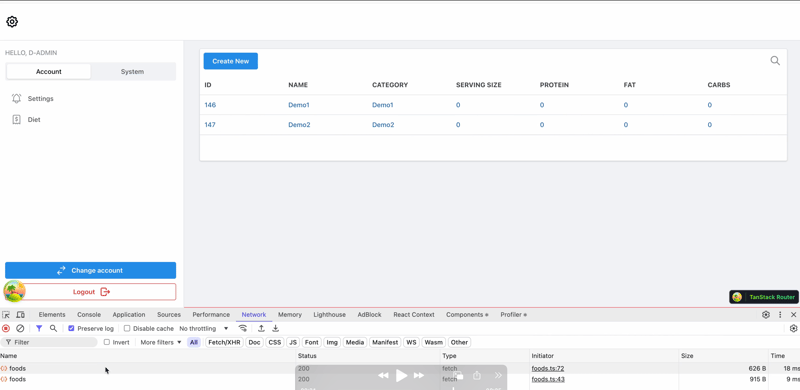Image resolution: width=800 pixels, height=390 pixels.
Task: Clear the network log
Action: [20, 329]
